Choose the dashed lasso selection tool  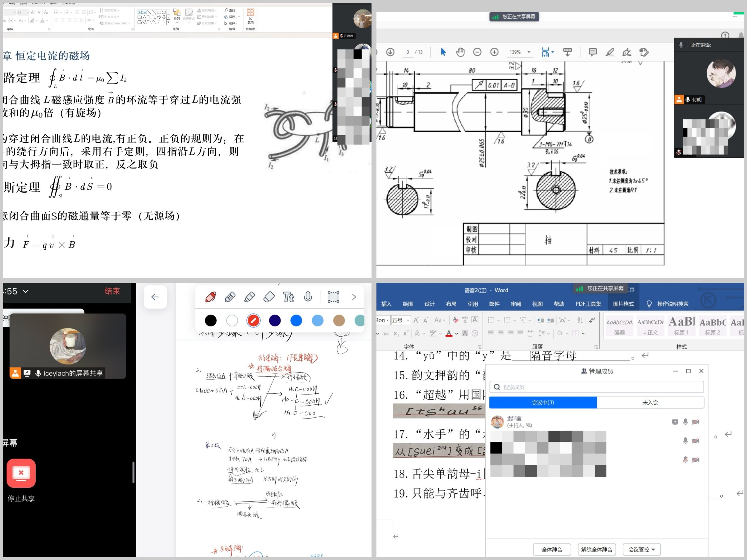click(333, 297)
